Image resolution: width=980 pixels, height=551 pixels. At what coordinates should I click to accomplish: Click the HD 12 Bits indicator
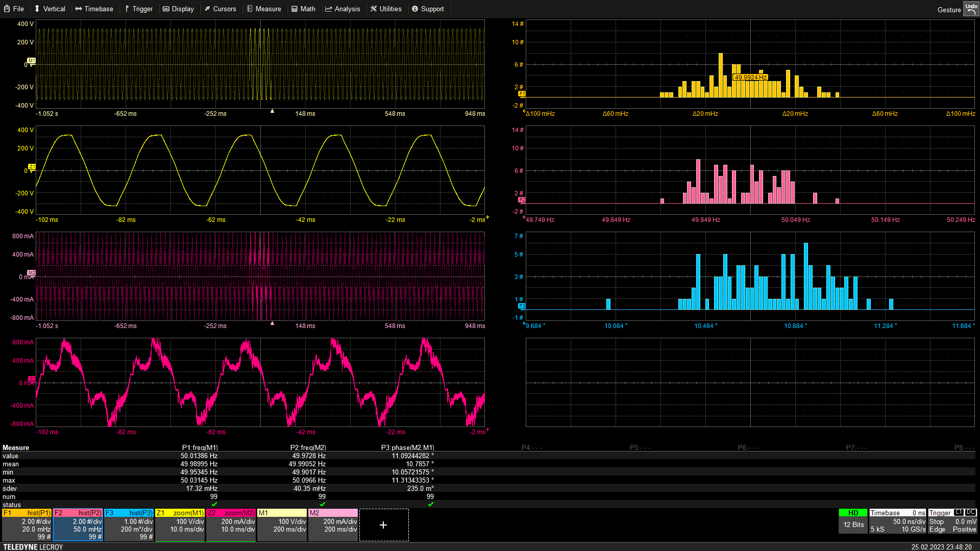[x=853, y=520]
